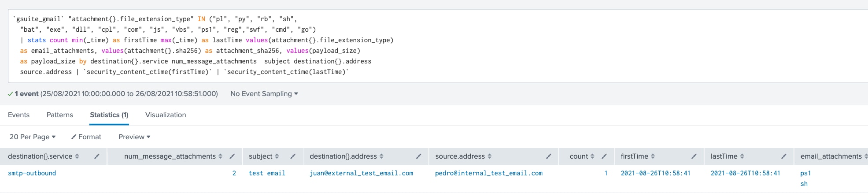
Task: Click the smtp-outbound value link
Action: [32, 173]
